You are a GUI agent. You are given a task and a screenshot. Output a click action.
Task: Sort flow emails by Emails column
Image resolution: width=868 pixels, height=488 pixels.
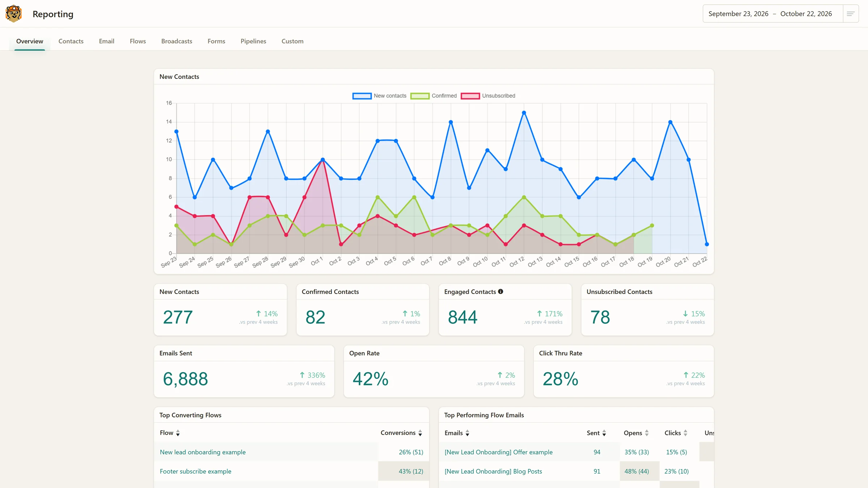(x=457, y=433)
